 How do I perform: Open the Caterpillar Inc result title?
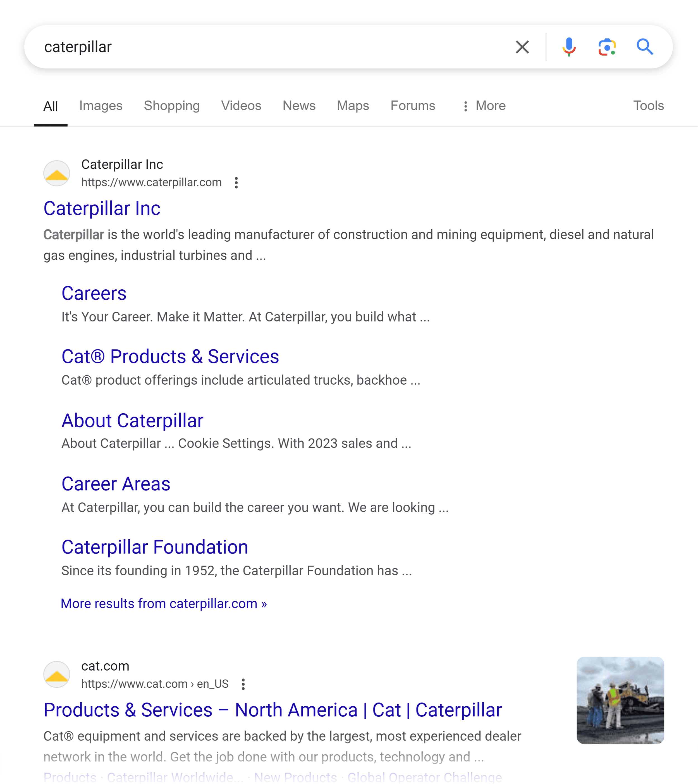click(102, 209)
